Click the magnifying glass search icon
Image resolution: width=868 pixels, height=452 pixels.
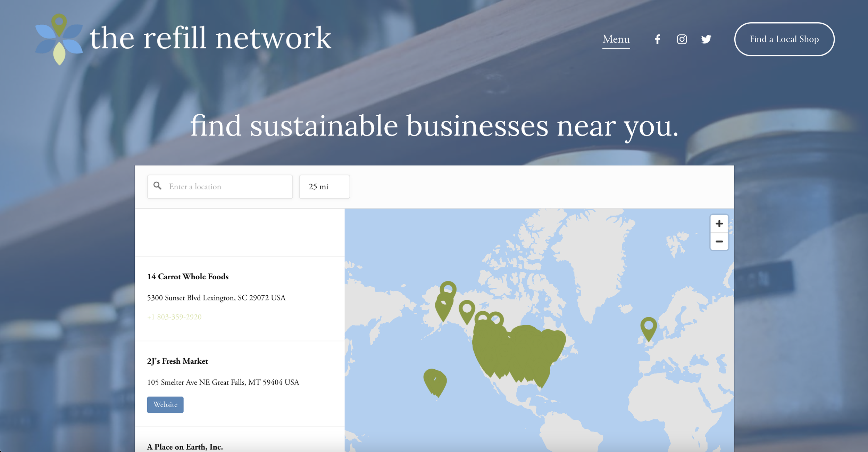[158, 187]
